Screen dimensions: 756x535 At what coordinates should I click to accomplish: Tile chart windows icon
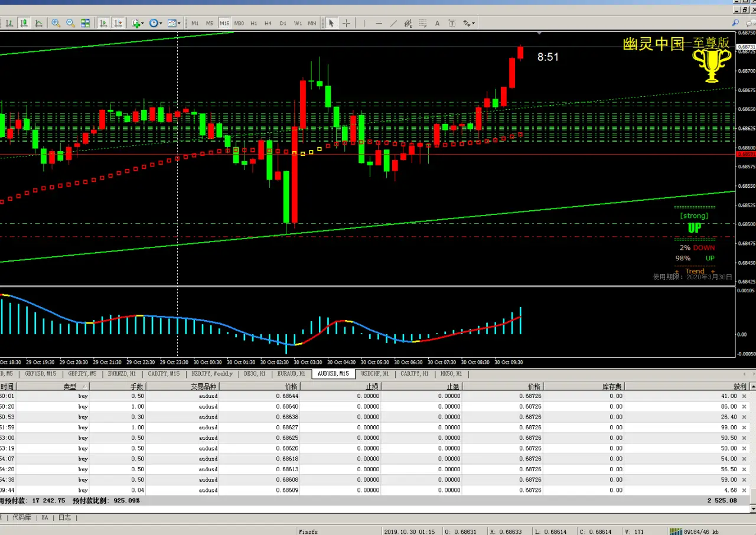pyautogui.click(x=86, y=23)
